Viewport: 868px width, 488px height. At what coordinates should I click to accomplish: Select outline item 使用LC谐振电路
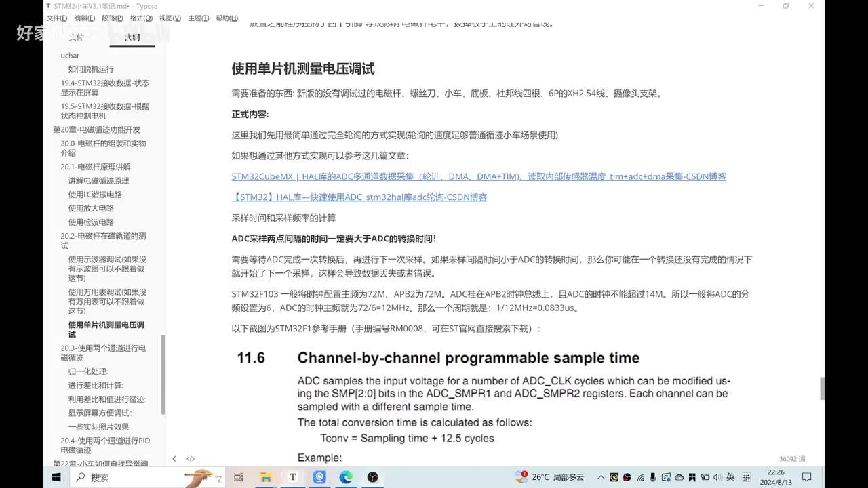pos(95,195)
